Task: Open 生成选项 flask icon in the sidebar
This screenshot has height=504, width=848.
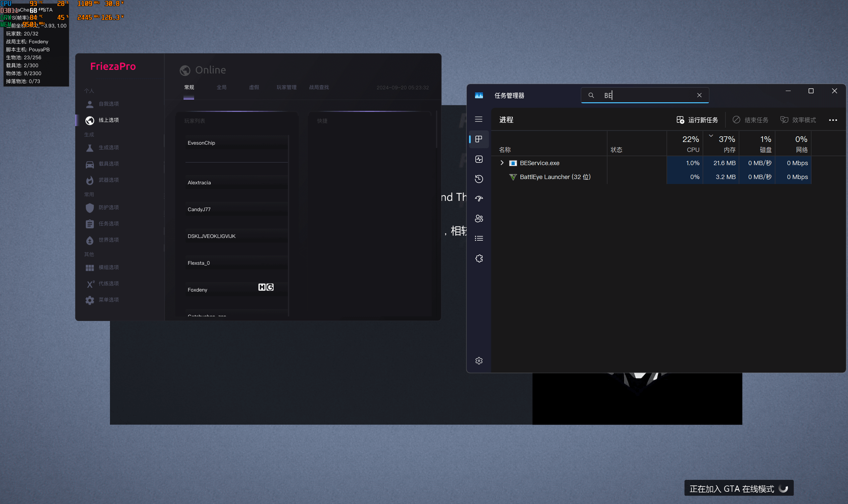Action: [90, 148]
